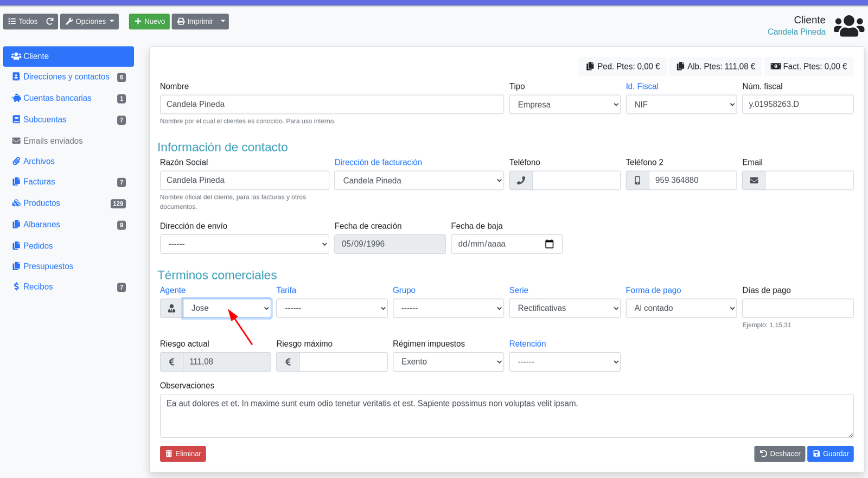868x478 pixels.
Task: Open the Dirección de facturación dropdown
Action: (419, 180)
